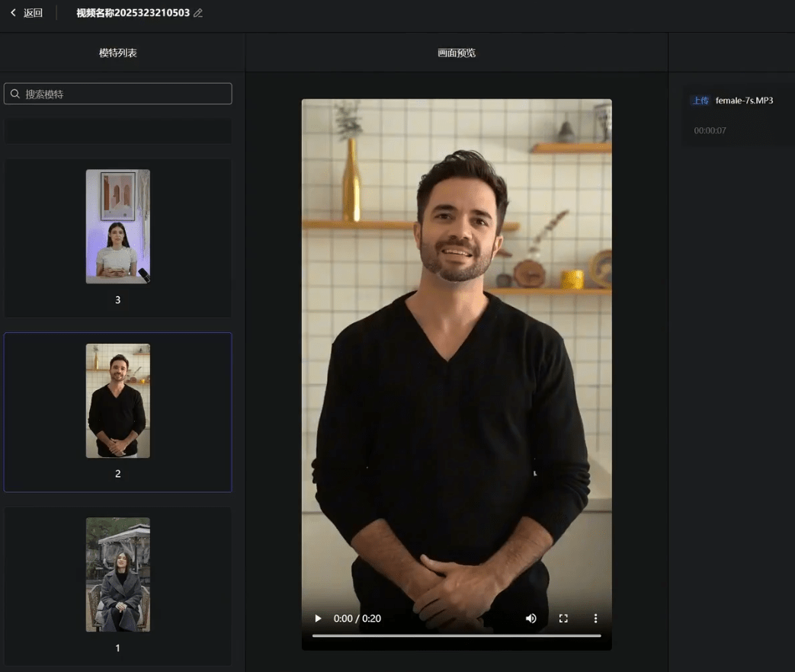The image size is (795, 672).
Task: Click the 00:00:07 audio duration text
Action: pyautogui.click(x=710, y=131)
